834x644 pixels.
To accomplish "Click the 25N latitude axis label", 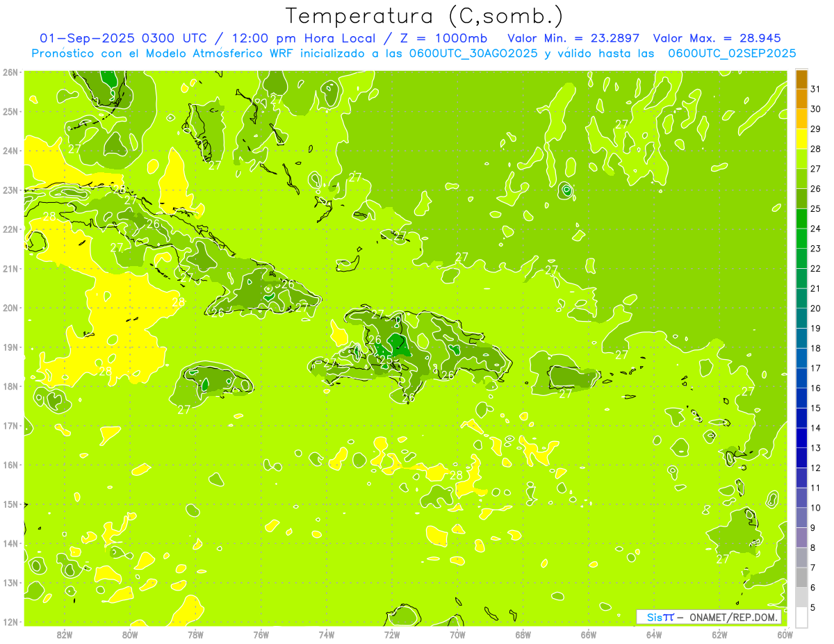I will point(10,111).
